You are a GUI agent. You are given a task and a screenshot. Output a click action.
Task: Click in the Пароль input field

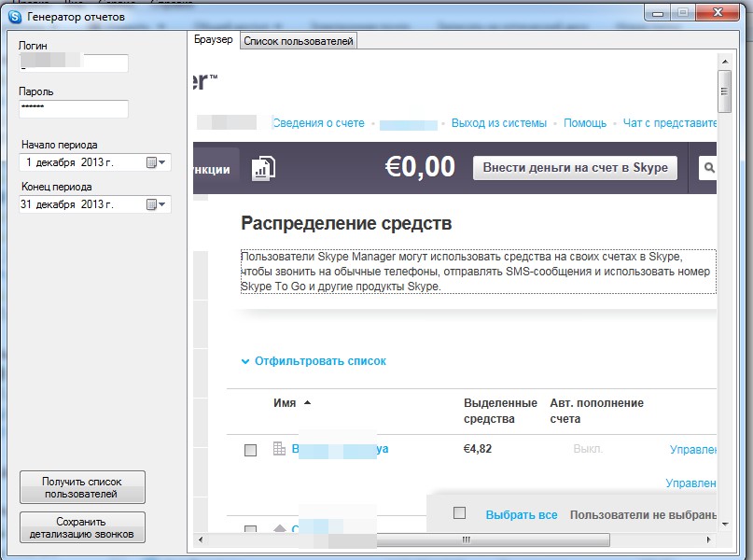point(74,109)
